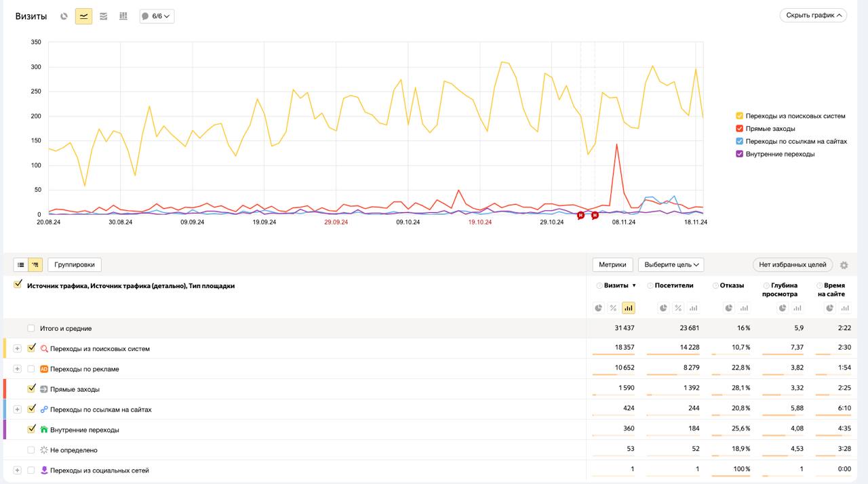
Task: Switch table to flat list view
Action: (21, 264)
